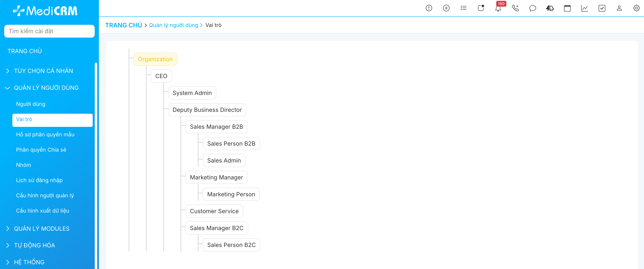The image size is (644, 269).
Task: Click the quick create plus icon
Action: click(446, 8)
